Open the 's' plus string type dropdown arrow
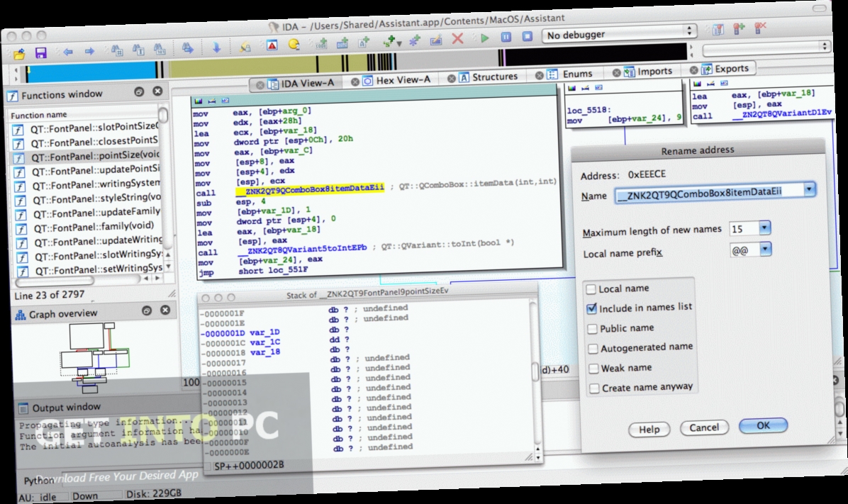Viewport: 848px width, 504px height. (399, 43)
